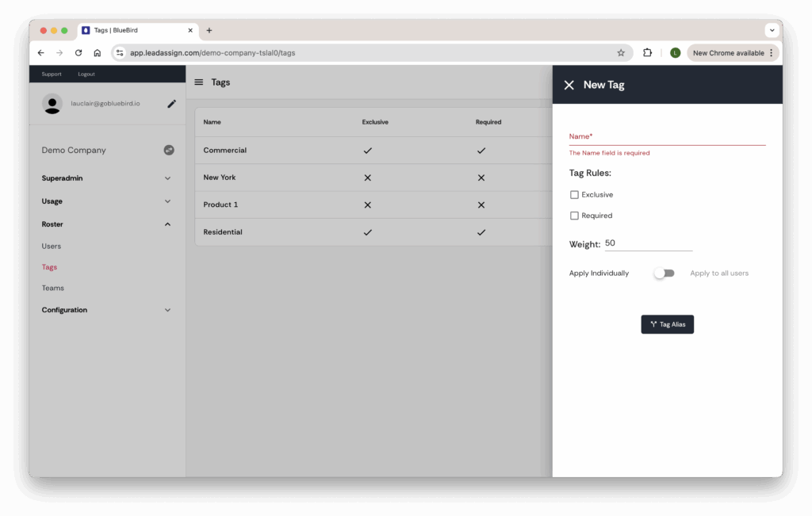Click the Tag Alias button

(x=667, y=324)
